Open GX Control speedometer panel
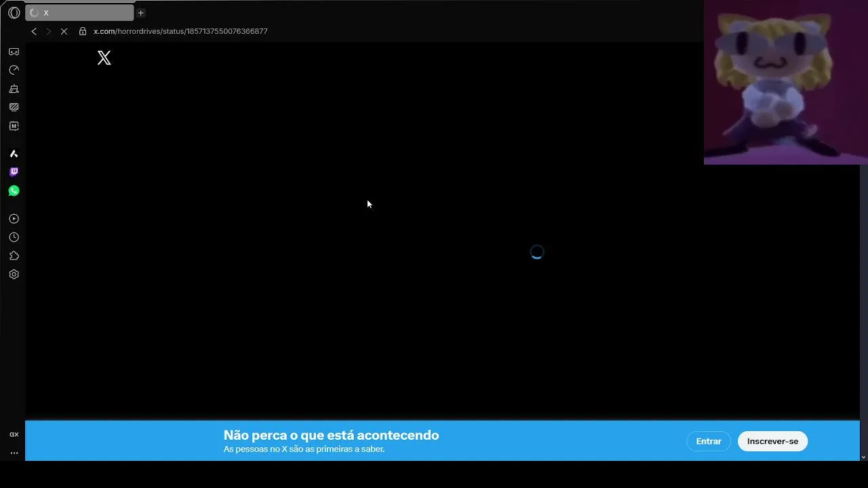This screenshot has height=488, width=868. (x=14, y=70)
